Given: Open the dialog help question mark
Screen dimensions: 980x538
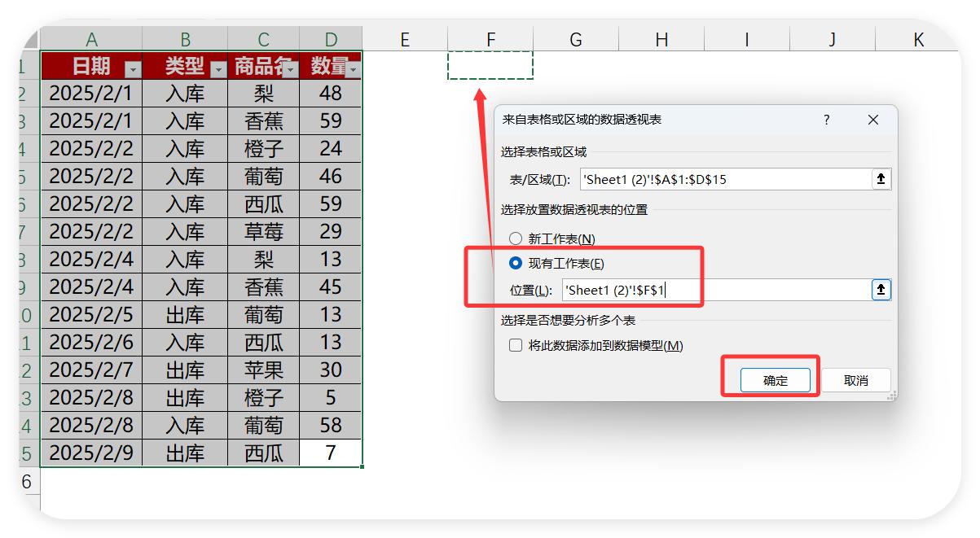Looking at the screenshot, I should point(827,120).
